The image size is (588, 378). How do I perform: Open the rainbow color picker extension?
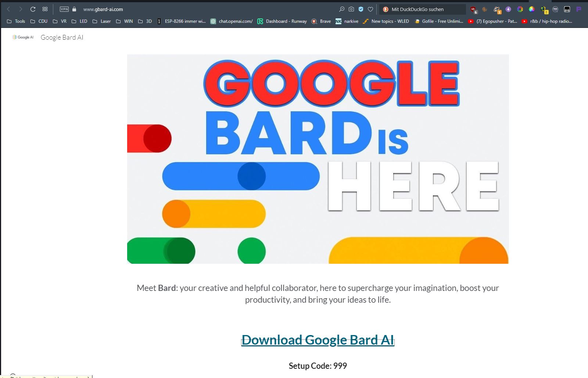click(532, 9)
